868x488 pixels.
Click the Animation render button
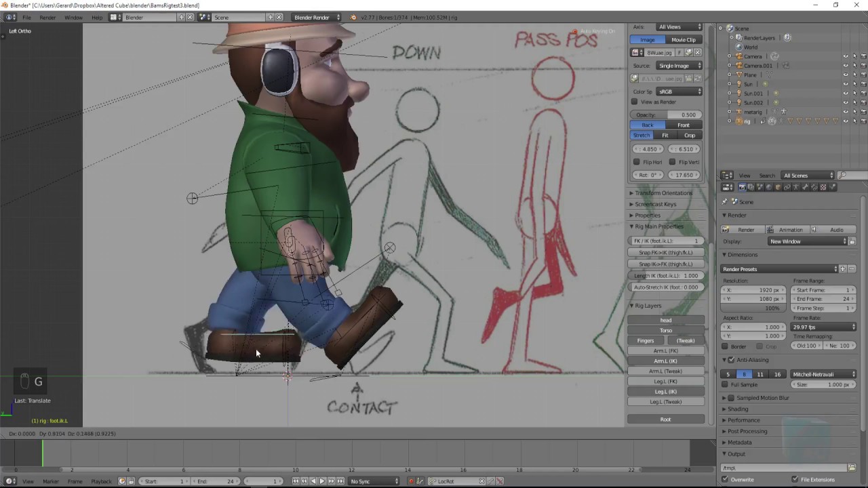point(787,230)
